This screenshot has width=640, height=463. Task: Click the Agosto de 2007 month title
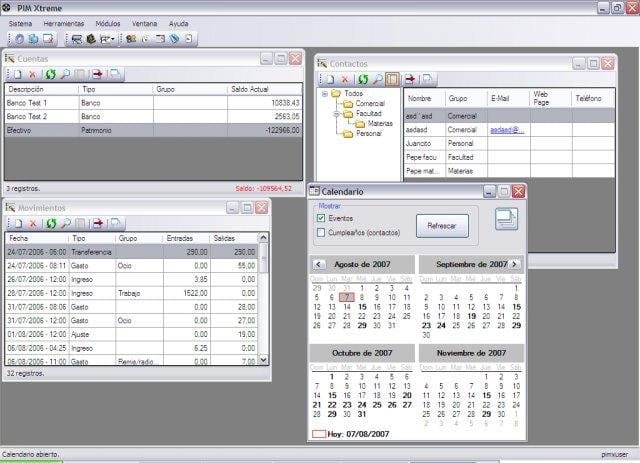click(362, 264)
